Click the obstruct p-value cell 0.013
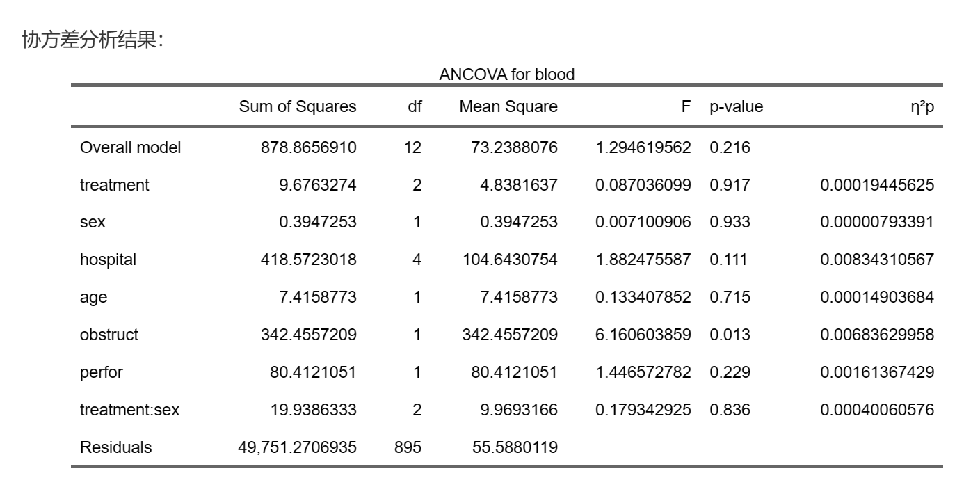 pyautogui.click(x=730, y=335)
